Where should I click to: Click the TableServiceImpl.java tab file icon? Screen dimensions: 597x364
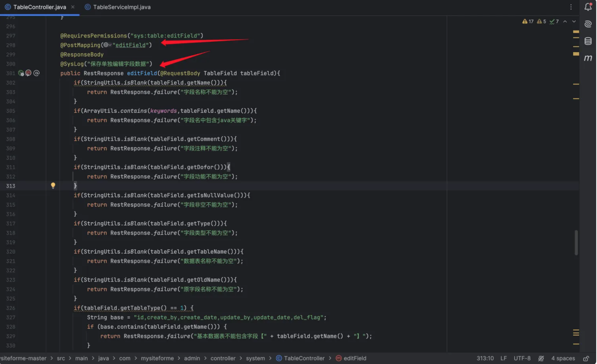point(87,7)
